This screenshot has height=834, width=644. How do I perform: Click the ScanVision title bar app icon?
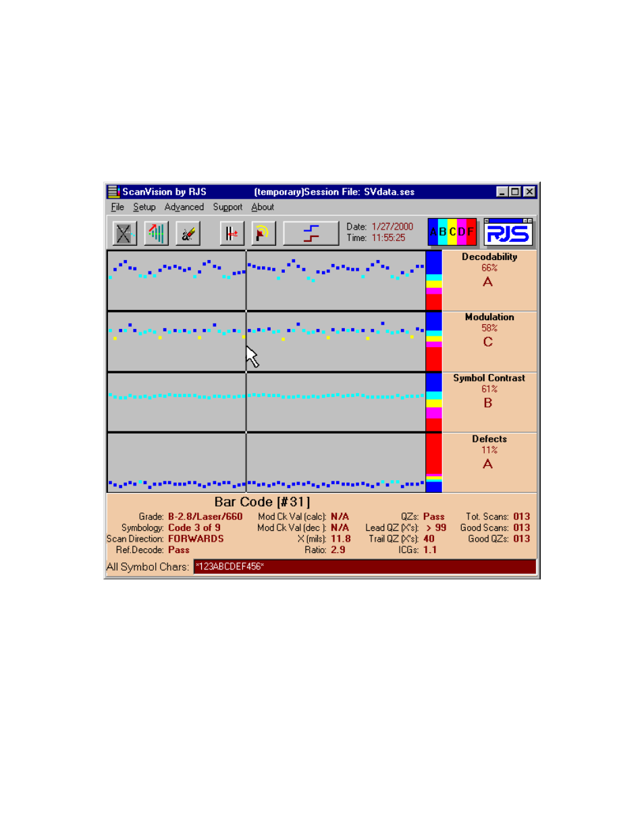[x=113, y=192]
